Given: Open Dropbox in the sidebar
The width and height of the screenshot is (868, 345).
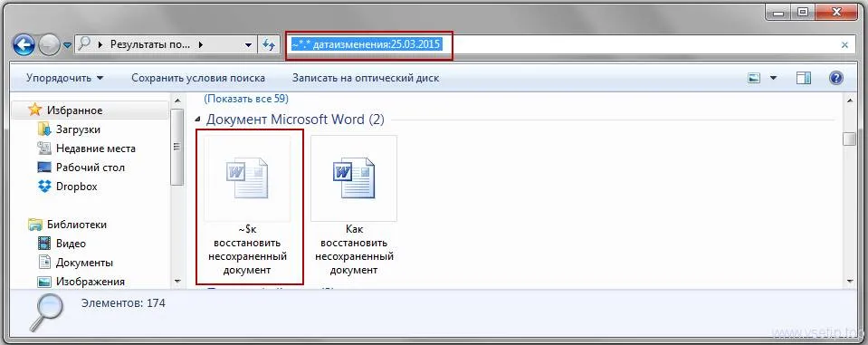Looking at the screenshot, I should 76,186.
